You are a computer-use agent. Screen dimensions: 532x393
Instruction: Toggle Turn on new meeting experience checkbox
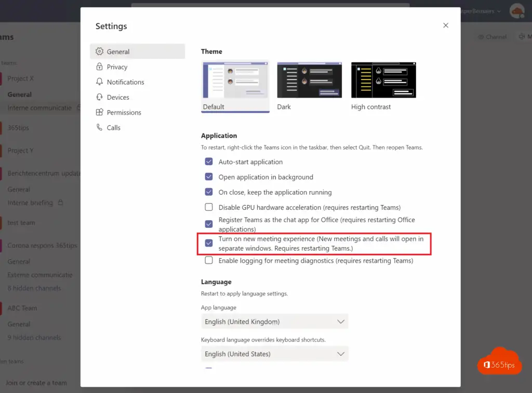[209, 243]
